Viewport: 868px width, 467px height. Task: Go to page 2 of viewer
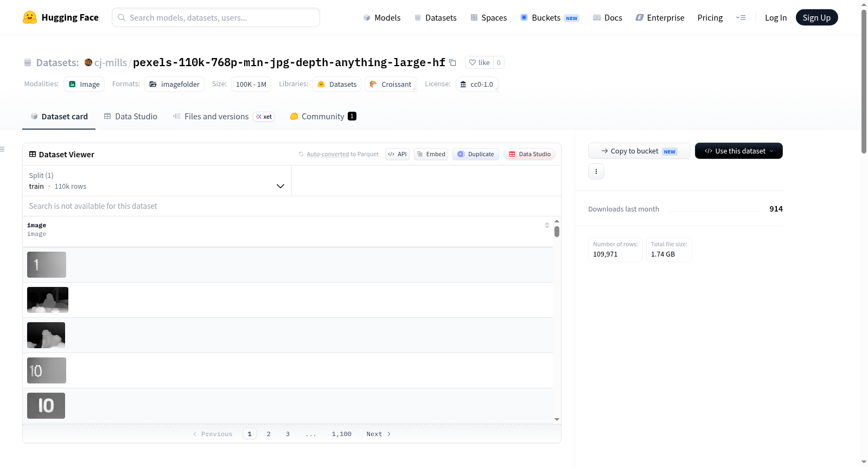pos(269,434)
